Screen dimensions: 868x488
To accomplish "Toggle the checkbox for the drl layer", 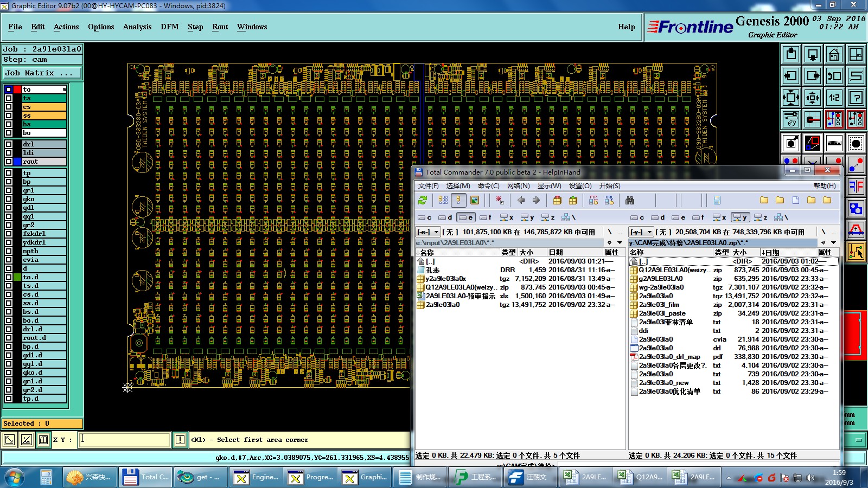I will tap(9, 144).
